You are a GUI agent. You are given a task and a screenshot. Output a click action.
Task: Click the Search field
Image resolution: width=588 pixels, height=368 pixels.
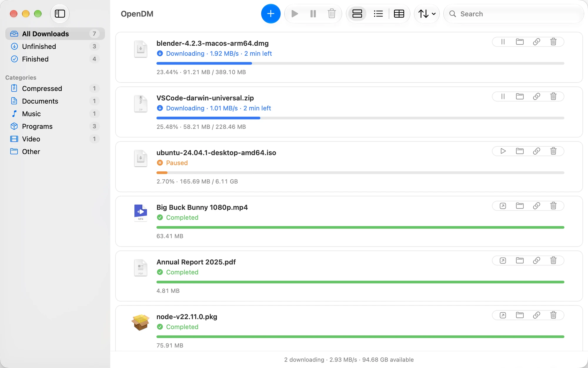pos(513,14)
